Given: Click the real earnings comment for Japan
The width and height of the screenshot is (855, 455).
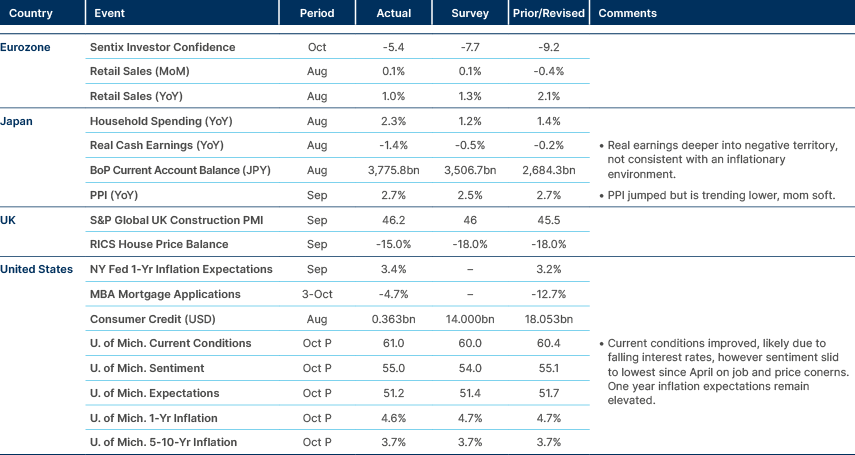Looking at the screenshot, I should (x=720, y=159).
